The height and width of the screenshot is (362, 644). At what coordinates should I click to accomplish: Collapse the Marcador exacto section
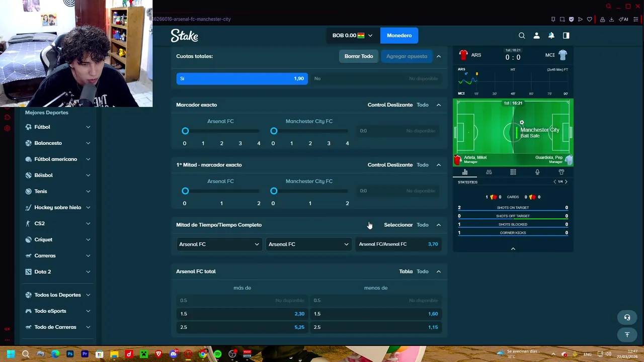(x=439, y=105)
